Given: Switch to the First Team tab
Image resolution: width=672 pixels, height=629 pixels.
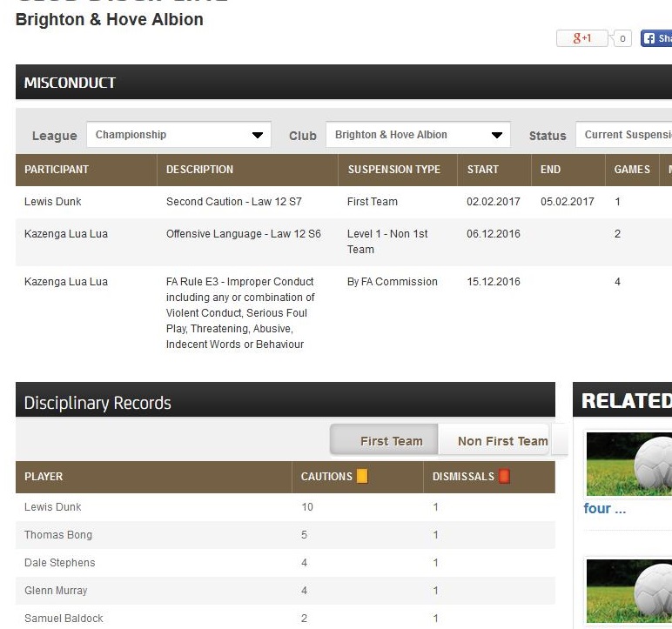Looking at the screenshot, I should [x=384, y=440].
